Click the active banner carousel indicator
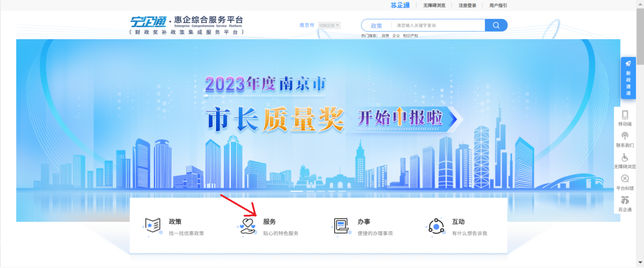Screen dimensions: 644x268 tap(297, 191)
